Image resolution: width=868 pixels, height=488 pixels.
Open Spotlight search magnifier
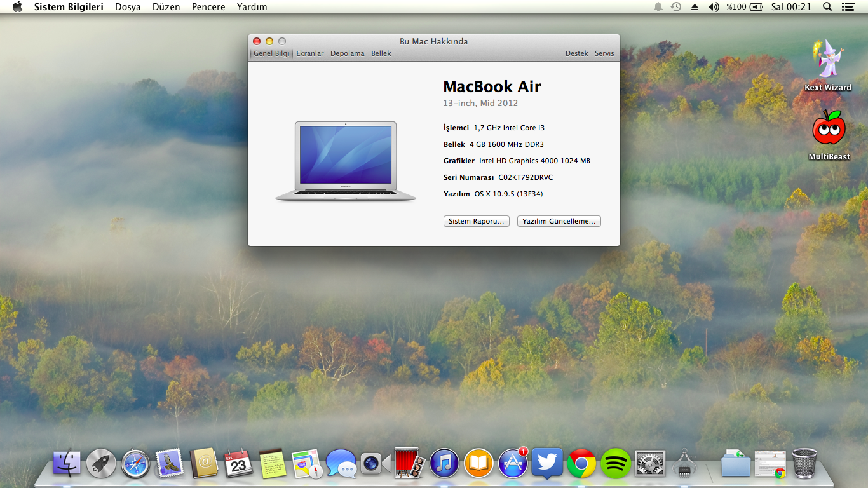click(827, 7)
